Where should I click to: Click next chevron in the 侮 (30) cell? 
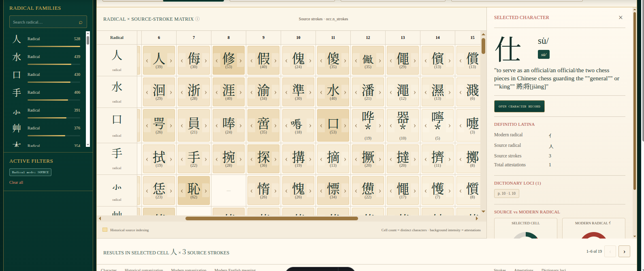point(206,60)
